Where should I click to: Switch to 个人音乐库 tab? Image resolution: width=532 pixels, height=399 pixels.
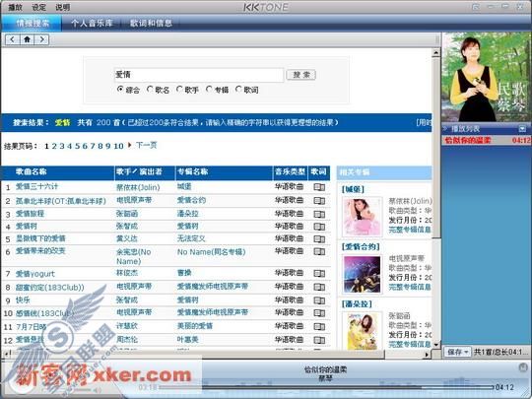[92, 23]
